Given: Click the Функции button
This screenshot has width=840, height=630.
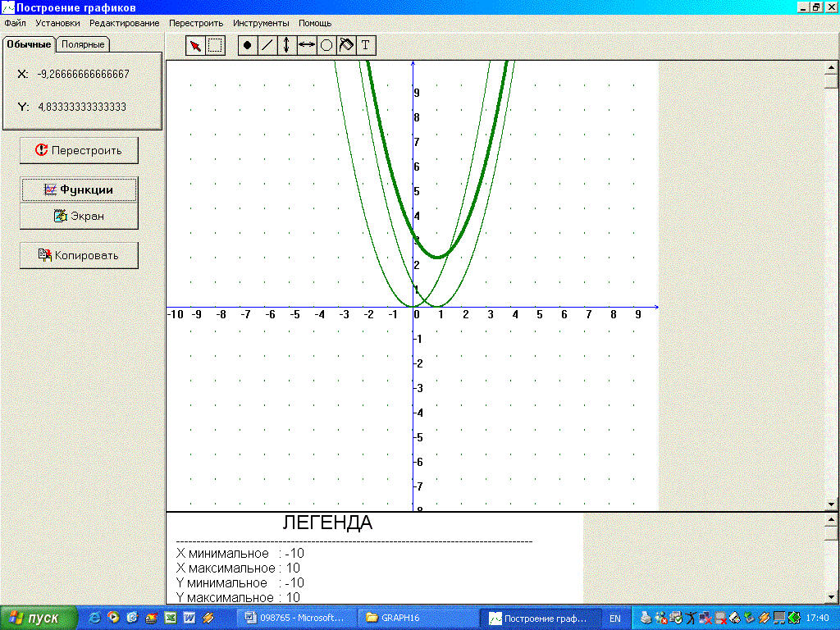Looking at the screenshot, I should tap(79, 189).
